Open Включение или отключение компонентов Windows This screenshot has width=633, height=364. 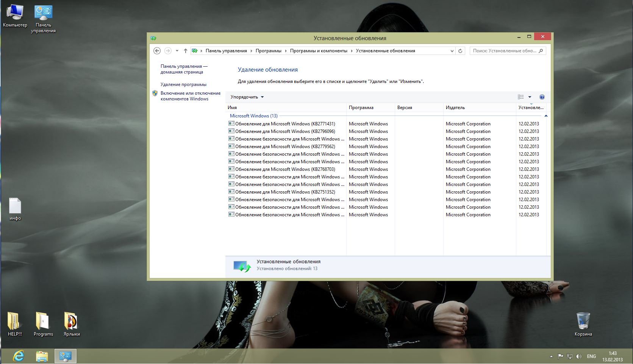(x=190, y=96)
